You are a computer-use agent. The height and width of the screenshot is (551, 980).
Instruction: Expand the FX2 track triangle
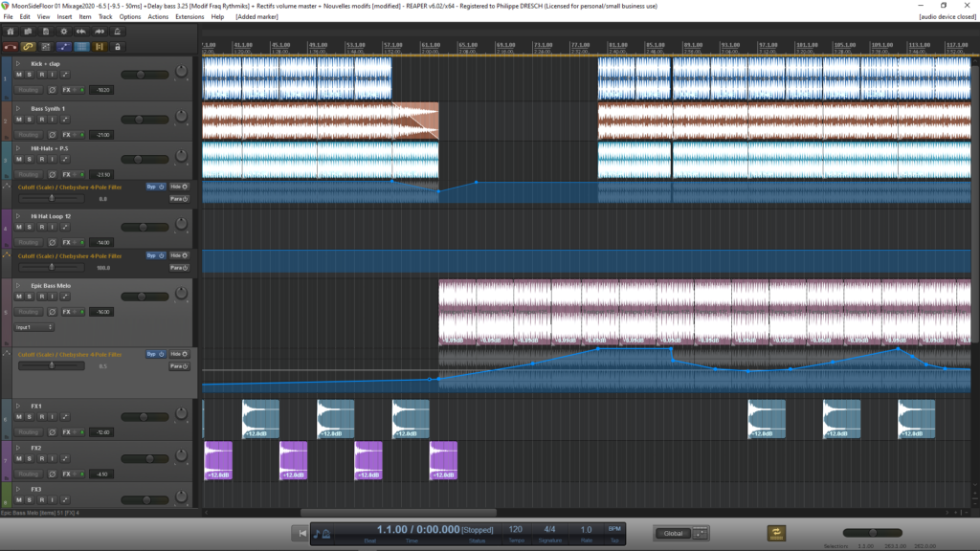click(x=18, y=448)
